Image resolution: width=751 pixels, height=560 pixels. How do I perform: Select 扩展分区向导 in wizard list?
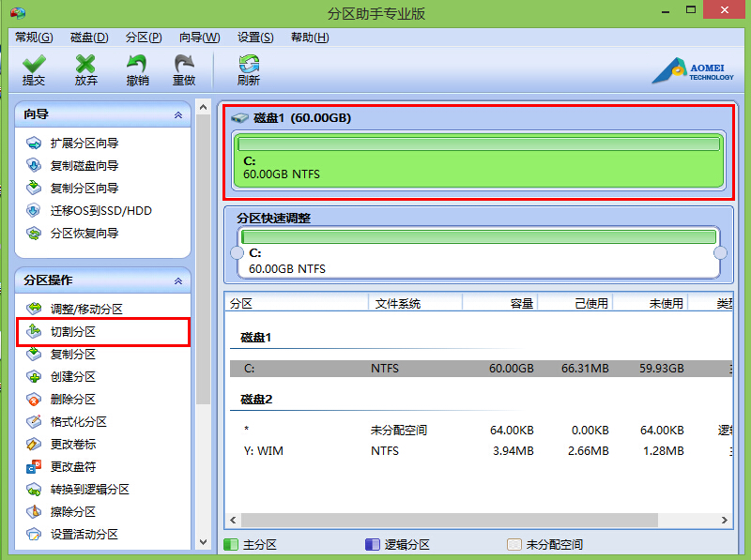pyautogui.click(x=84, y=144)
